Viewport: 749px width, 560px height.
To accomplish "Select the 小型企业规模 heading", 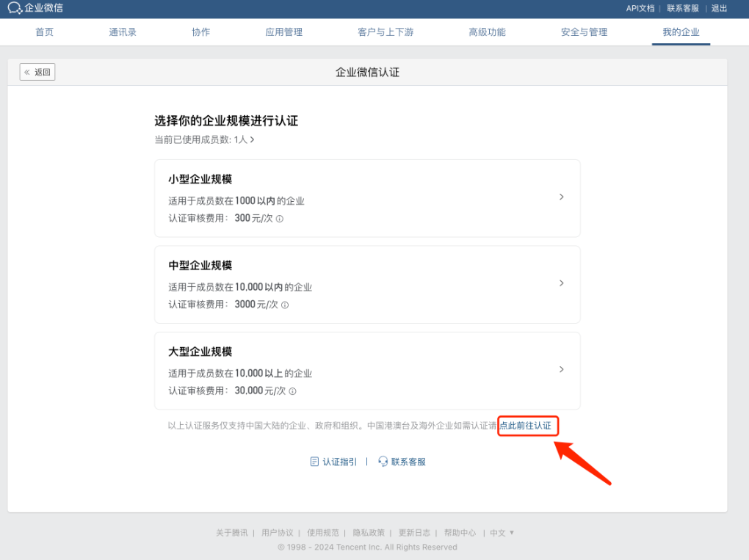I will click(x=200, y=179).
